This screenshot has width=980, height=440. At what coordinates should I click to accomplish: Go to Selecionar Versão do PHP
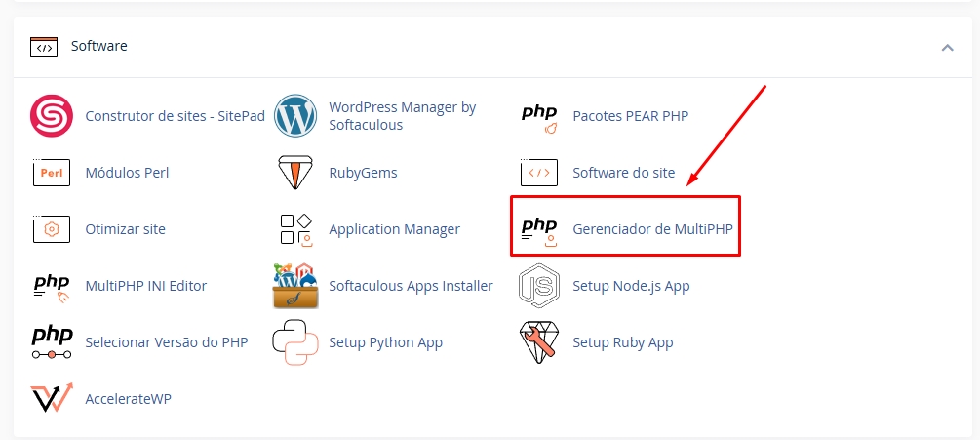(167, 342)
